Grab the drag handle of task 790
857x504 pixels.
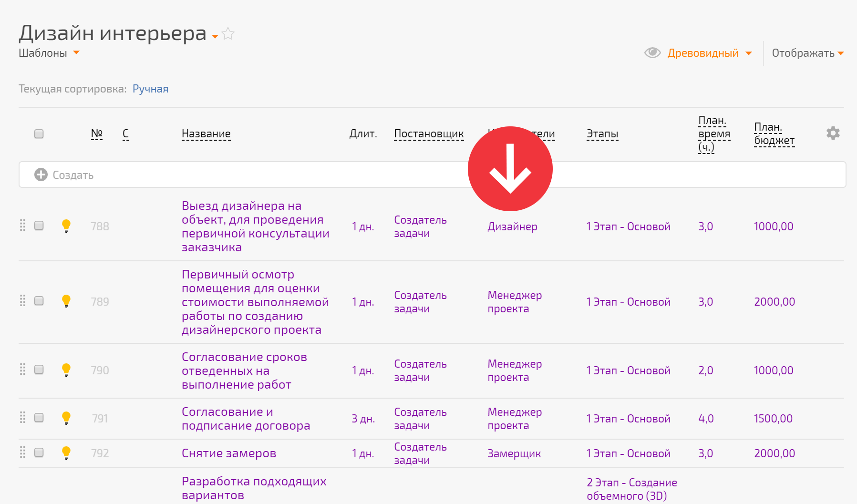click(22, 370)
